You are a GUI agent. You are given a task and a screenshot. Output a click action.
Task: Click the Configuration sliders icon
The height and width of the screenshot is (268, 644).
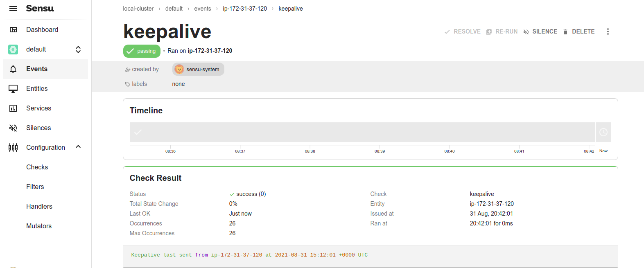(x=13, y=148)
